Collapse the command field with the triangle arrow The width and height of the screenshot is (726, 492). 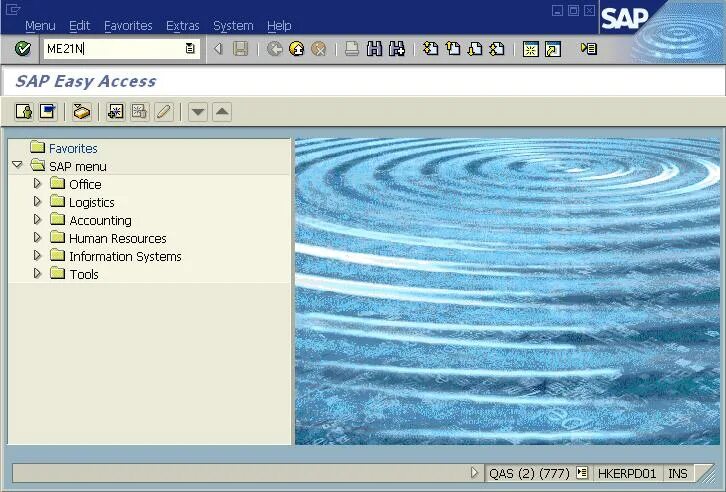[x=218, y=49]
